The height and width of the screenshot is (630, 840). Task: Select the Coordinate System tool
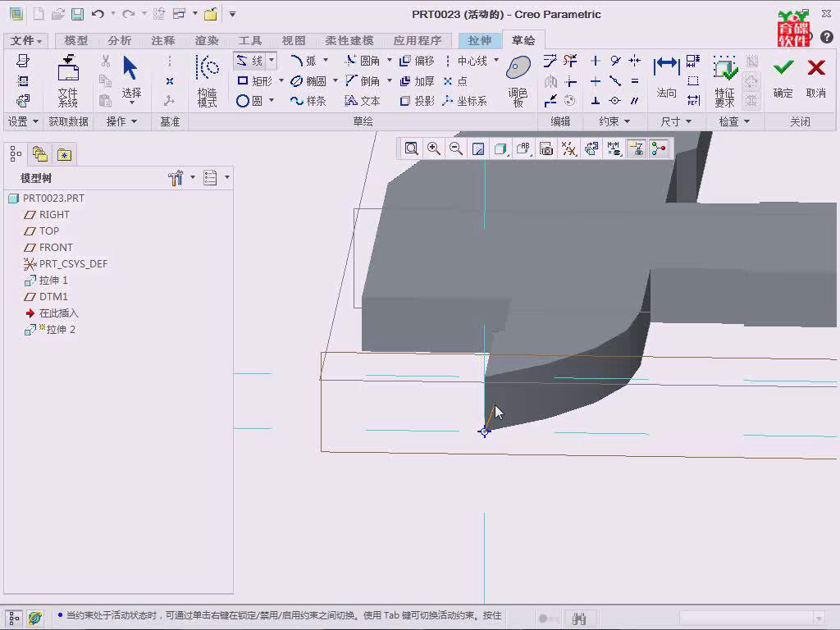pyautogui.click(x=465, y=101)
